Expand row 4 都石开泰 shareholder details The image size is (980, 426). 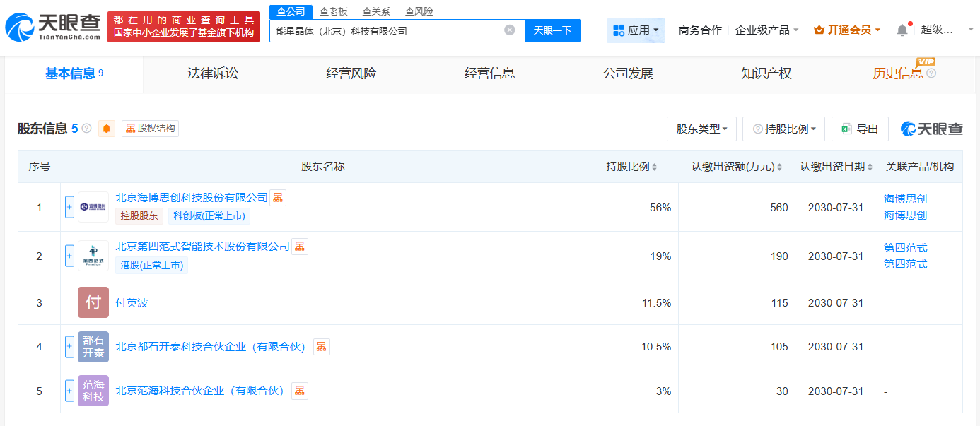coord(69,347)
